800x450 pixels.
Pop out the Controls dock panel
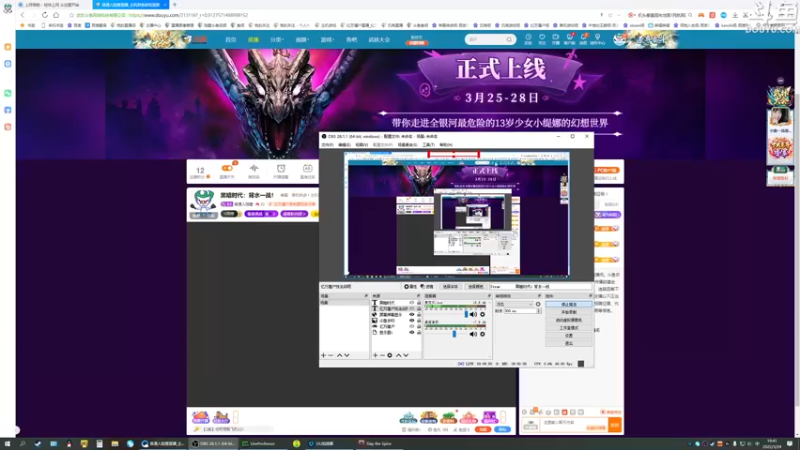pyautogui.click(x=590, y=296)
